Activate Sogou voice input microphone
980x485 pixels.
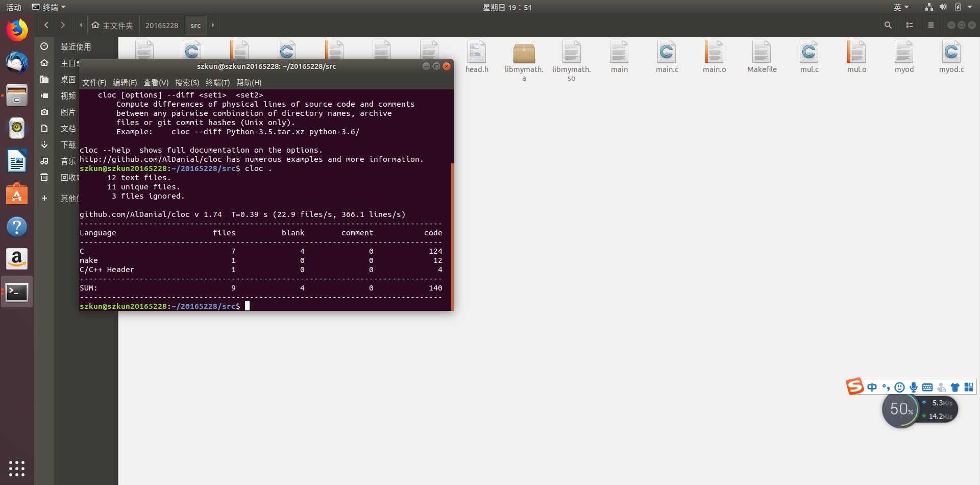(914, 387)
